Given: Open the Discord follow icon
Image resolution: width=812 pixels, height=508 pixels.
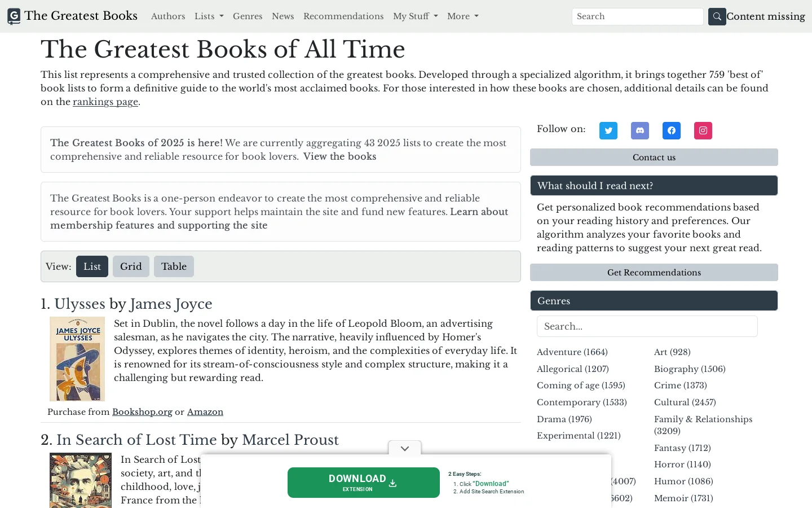Looking at the screenshot, I should (640, 130).
